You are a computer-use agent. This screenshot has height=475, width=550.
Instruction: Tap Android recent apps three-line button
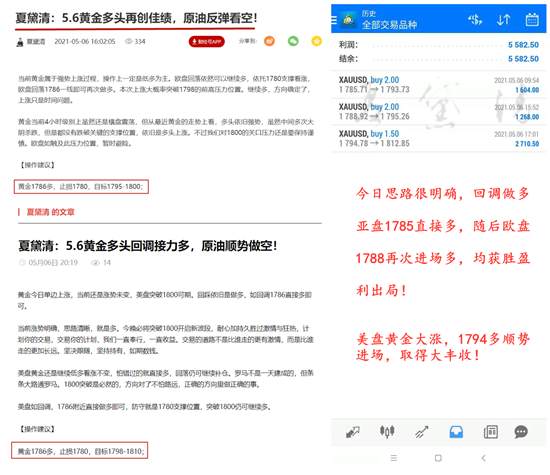coord(394,458)
